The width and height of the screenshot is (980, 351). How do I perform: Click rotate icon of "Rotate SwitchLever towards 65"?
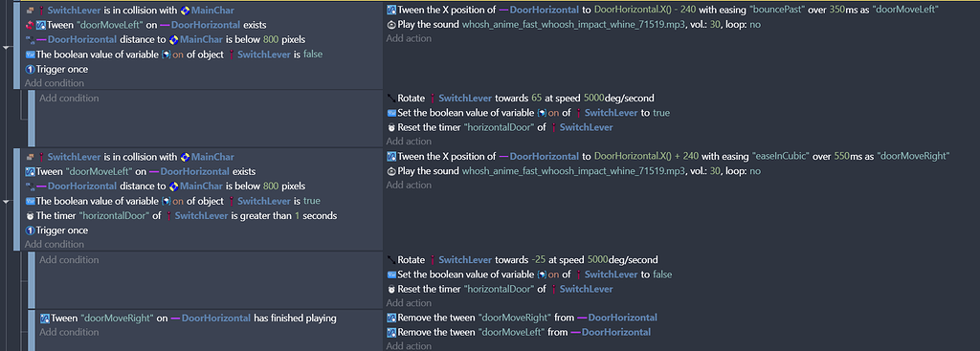(x=391, y=99)
